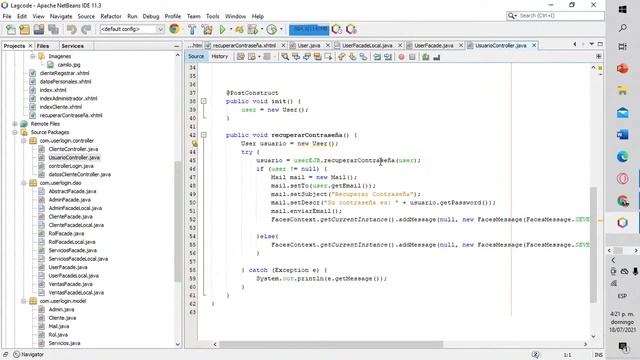Screen dimensions: 640x360
Task: Click the Find Selection magnifier icon
Action: [x=285, y=57]
